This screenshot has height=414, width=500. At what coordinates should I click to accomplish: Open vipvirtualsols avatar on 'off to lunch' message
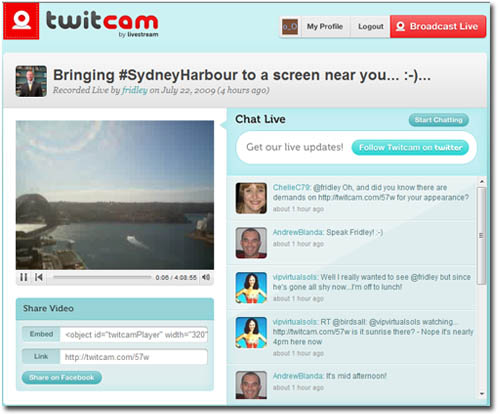[251, 288]
